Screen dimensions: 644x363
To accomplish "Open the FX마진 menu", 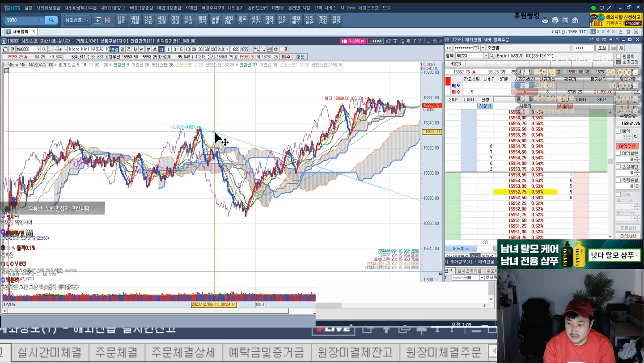I will (191, 8).
